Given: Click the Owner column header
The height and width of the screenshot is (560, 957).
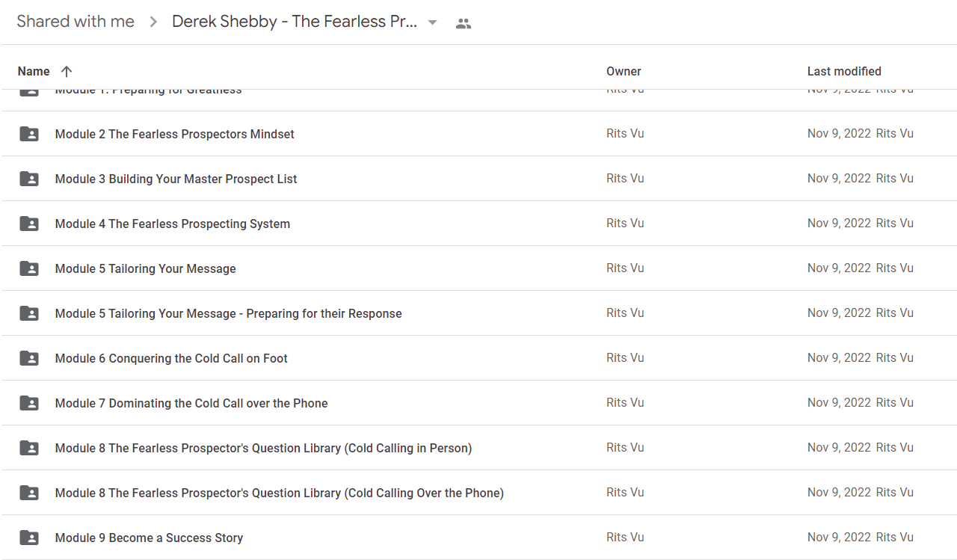Looking at the screenshot, I should tap(624, 72).
